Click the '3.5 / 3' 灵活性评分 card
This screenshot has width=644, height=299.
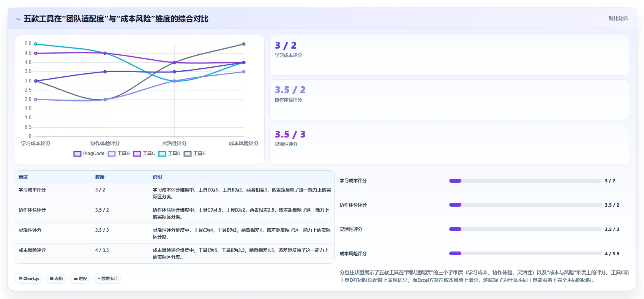(x=449, y=144)
